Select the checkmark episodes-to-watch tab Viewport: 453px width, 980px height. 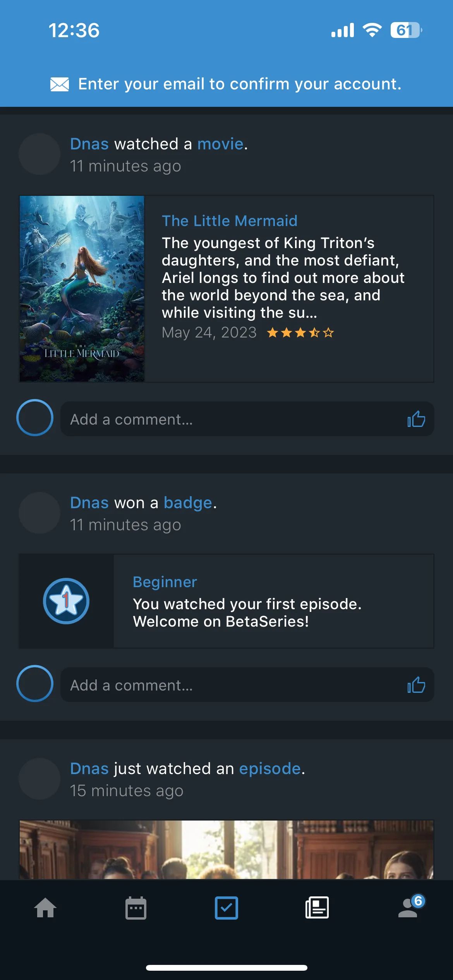coord(226,908)
